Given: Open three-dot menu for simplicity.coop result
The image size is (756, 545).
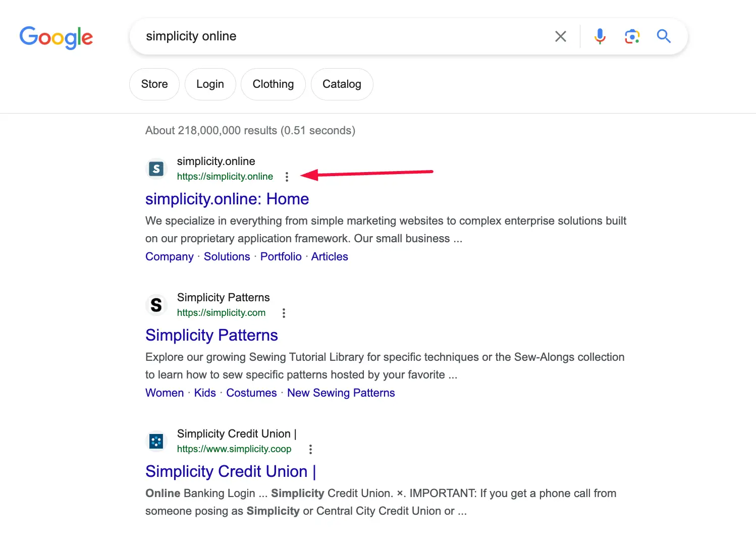Looking at the screenshot, I should click(x=310, y=449).
